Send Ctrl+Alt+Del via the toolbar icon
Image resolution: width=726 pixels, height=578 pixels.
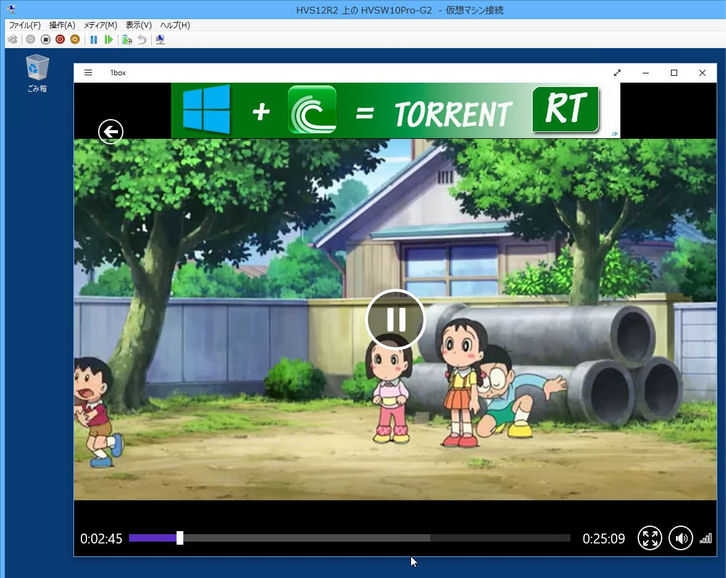pyautogui.click(x=13, y=39)
